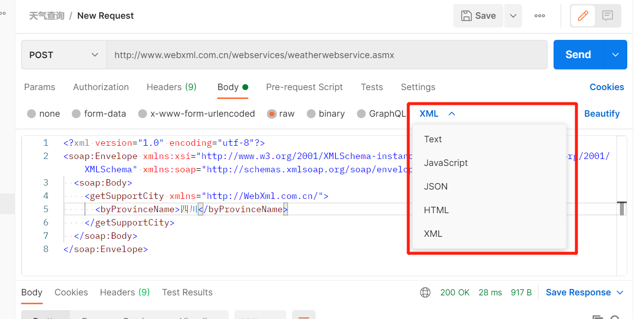Viewport: 644px width, 319px height.
Task: Click the pencil edit mode icon
Action: coord(583,16)
